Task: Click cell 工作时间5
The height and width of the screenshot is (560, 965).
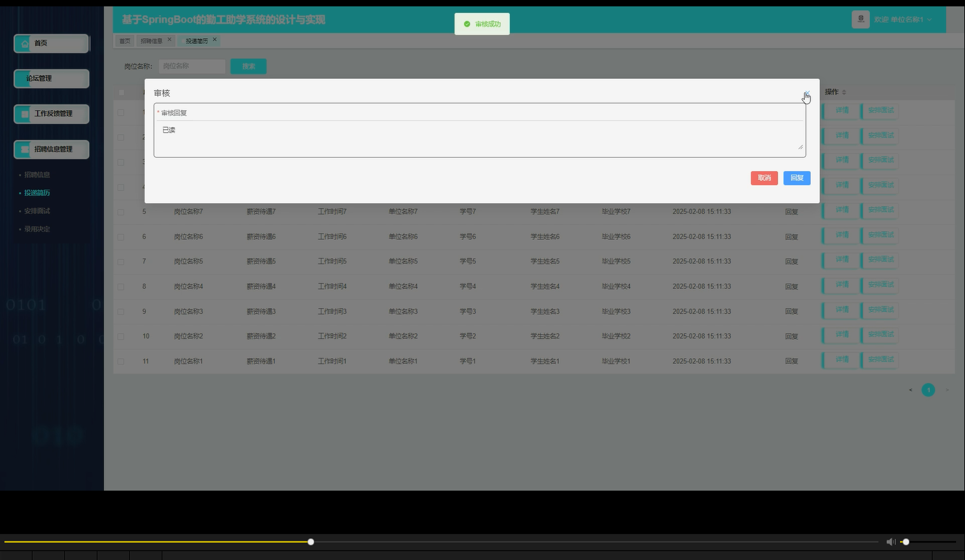Action: point(332,262)
